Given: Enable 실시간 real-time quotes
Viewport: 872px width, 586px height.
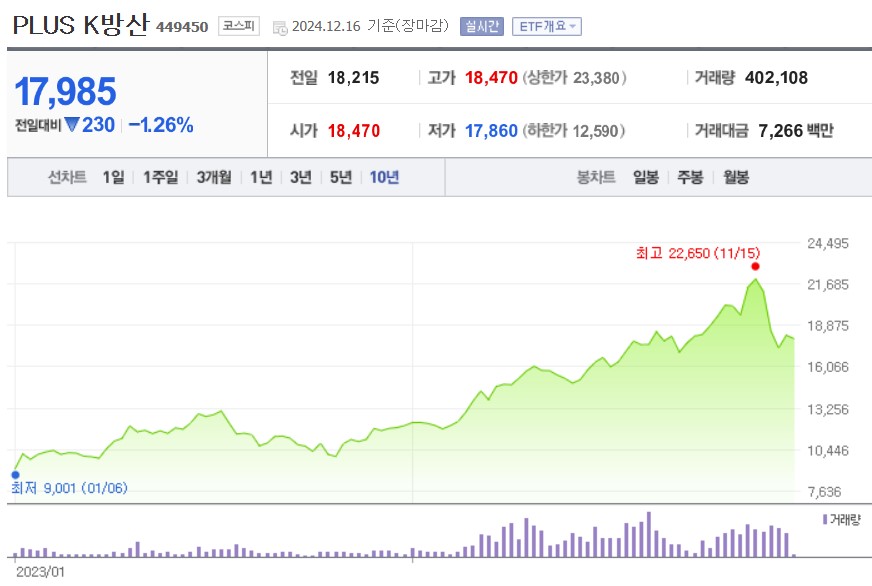Looking at the screenshot, I should (x=483, y=26).
